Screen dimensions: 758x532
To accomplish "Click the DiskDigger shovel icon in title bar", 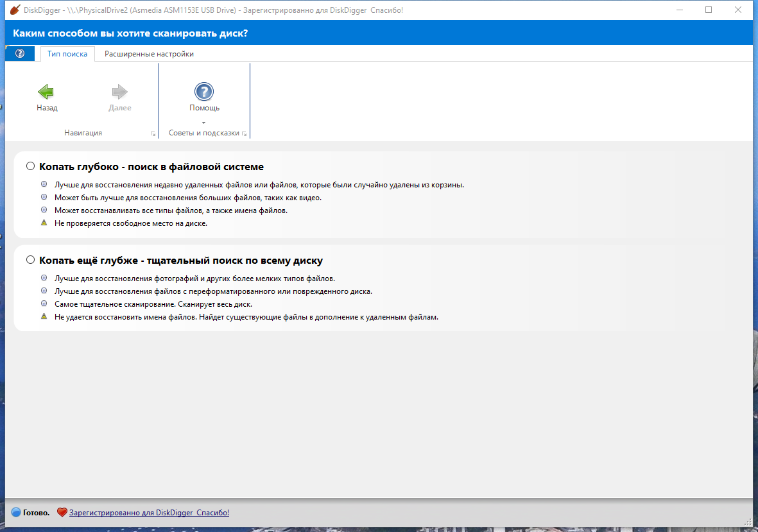I will click(x=15, y=10).
